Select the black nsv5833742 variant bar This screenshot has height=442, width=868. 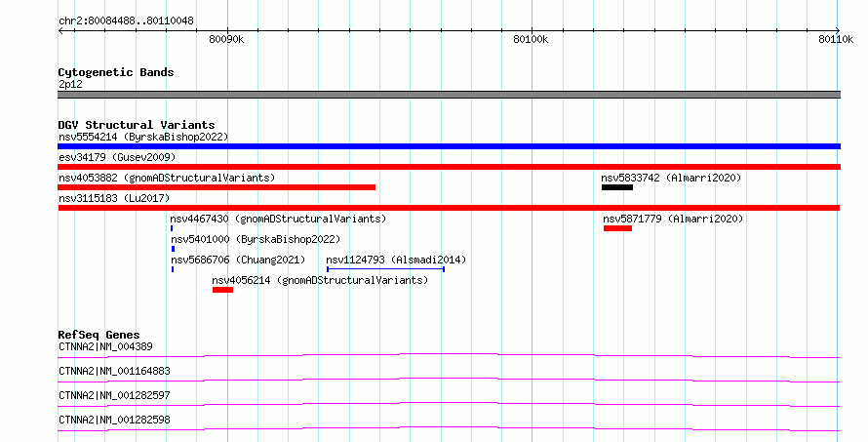tap(617, 187)
